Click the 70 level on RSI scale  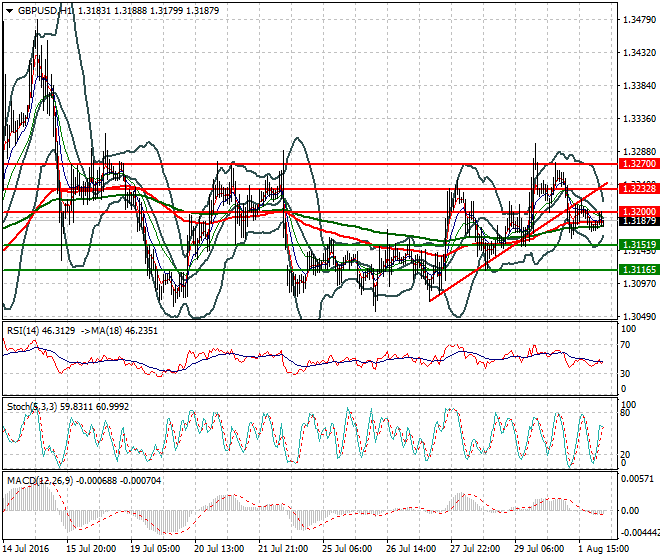[626, 344]
